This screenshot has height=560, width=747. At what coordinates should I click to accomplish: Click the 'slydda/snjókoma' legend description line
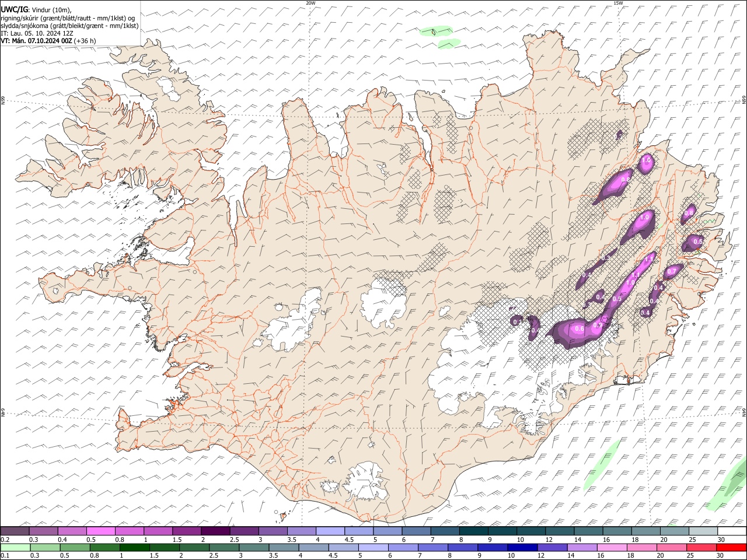69,26
